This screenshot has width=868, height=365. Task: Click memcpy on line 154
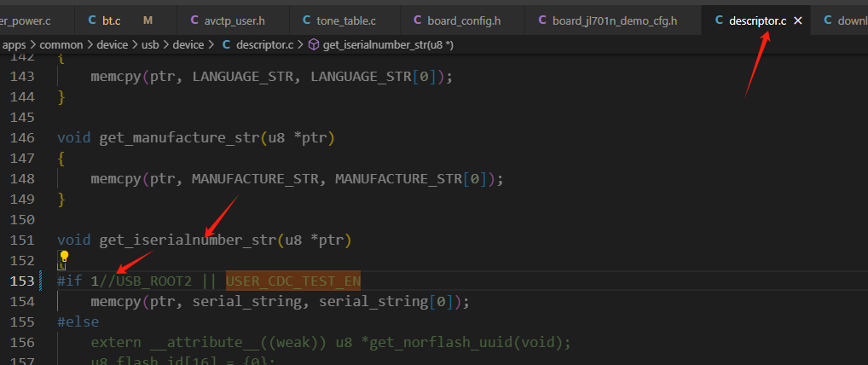point(116,301)
